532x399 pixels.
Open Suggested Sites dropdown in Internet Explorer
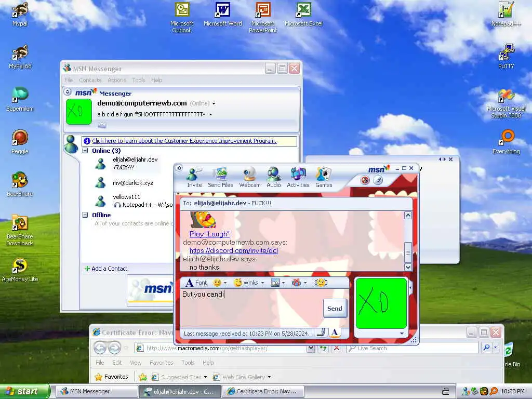point(205,377)
